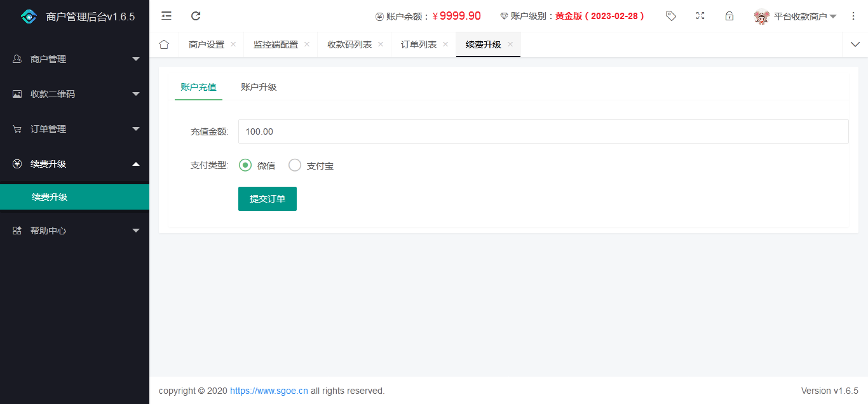Select the 支付宝 payment option
This screenshot has height=404, width=868.
click(x=294, y=165)
